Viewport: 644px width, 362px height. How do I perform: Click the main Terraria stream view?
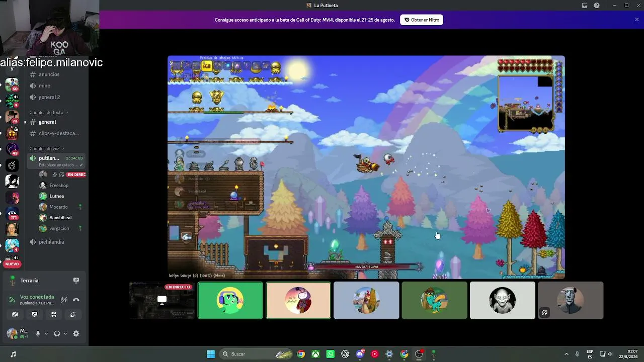click(366, 167)
